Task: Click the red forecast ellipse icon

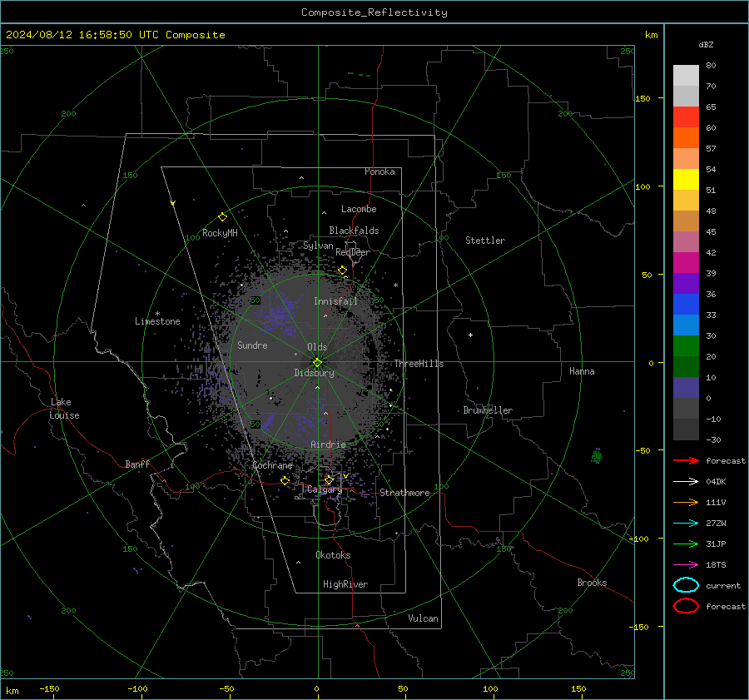Action: coord(686,606)
